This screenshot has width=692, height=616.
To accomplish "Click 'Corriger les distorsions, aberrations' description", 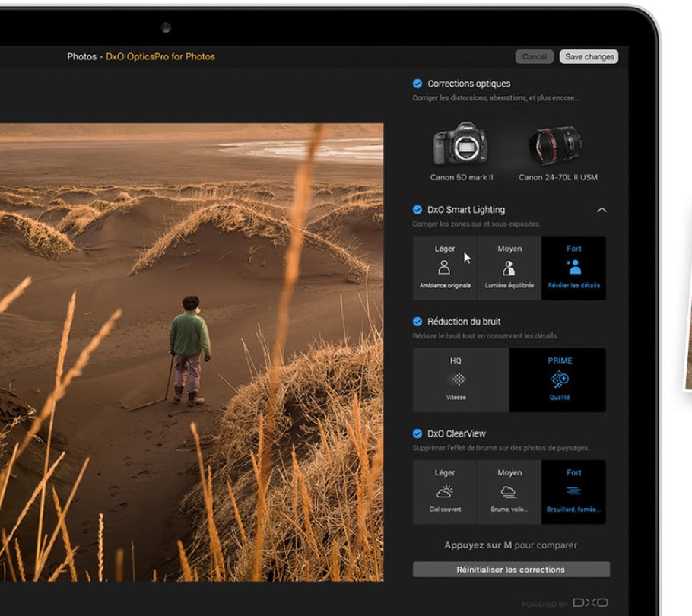I will click(x=496, y=98).
